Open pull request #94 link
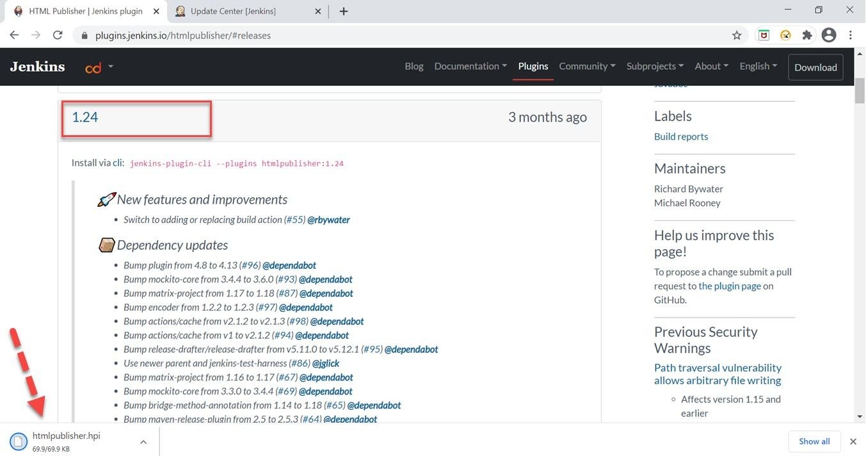 point(282,336)
